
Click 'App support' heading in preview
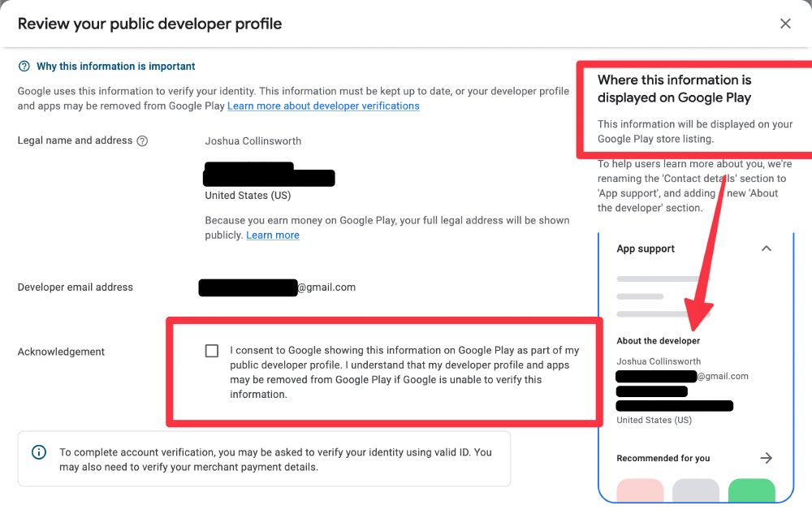(x=646, y=248)
